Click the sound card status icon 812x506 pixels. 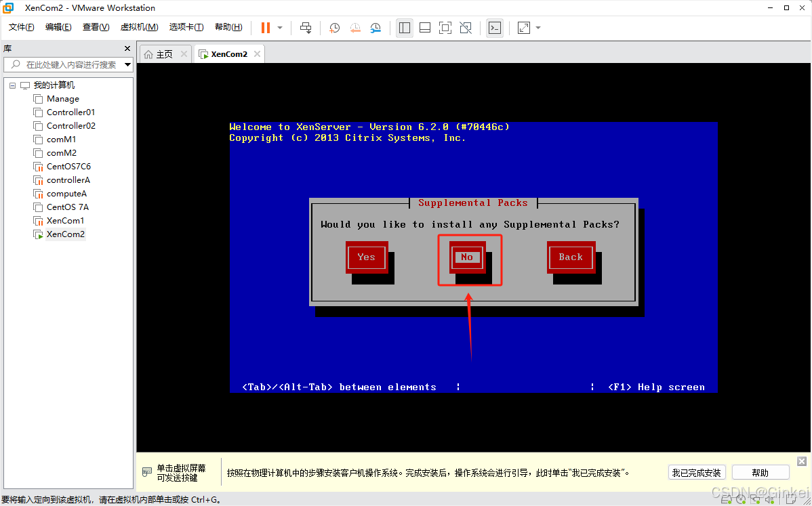coord(769,500)
